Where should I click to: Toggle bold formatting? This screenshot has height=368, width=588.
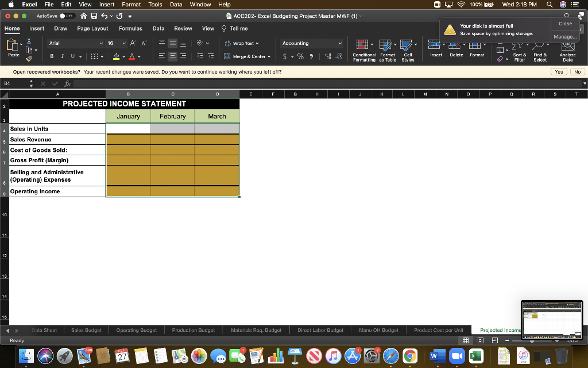(51, 56)
